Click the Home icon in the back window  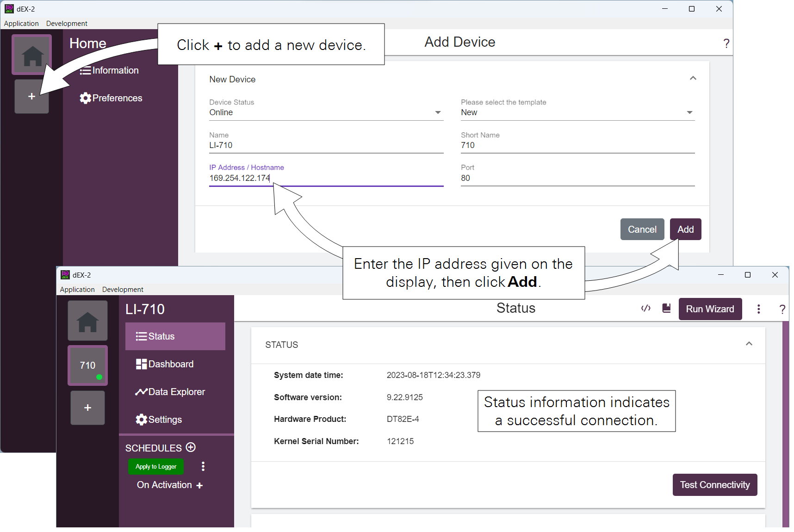pyautogui.click(x=32, y=55)
